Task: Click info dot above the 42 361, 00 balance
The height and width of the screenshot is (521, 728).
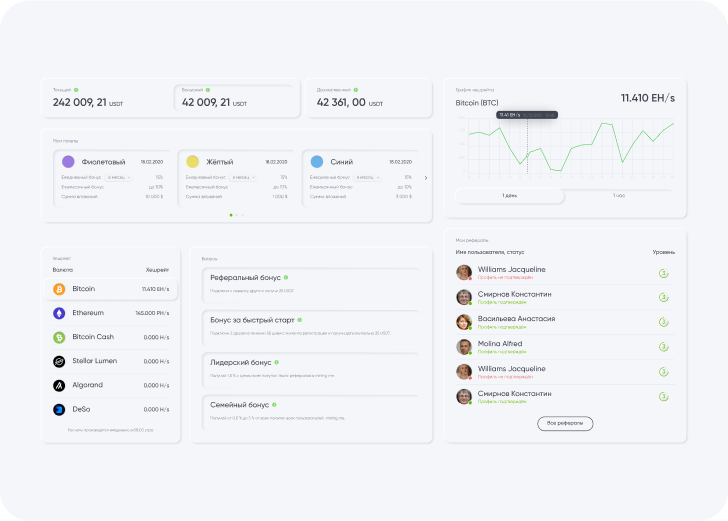Action: click(x=356, y=90)
